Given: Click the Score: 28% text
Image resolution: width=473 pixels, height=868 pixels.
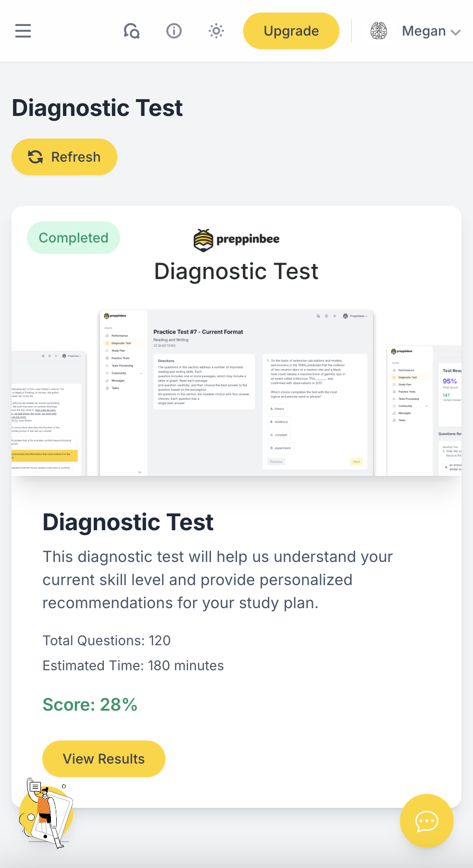Looking at the screenshot, I should click(x=90, y=705).
